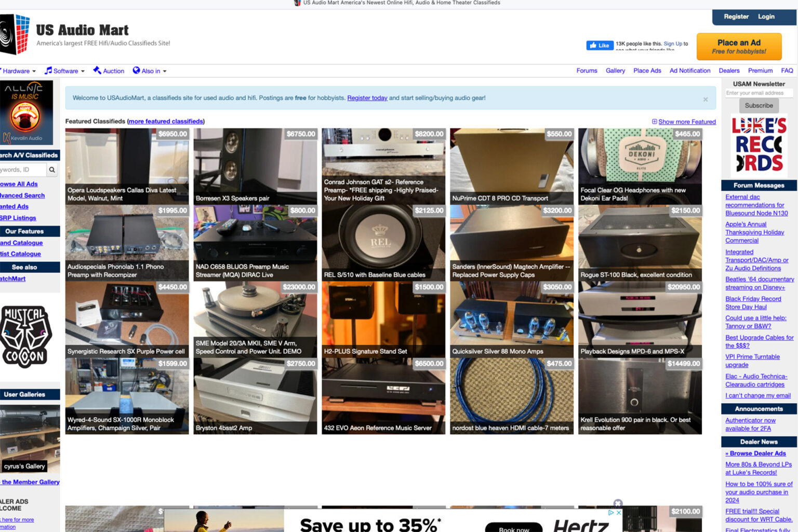
Task: Follow the Register today link
Action: (367, 98)
